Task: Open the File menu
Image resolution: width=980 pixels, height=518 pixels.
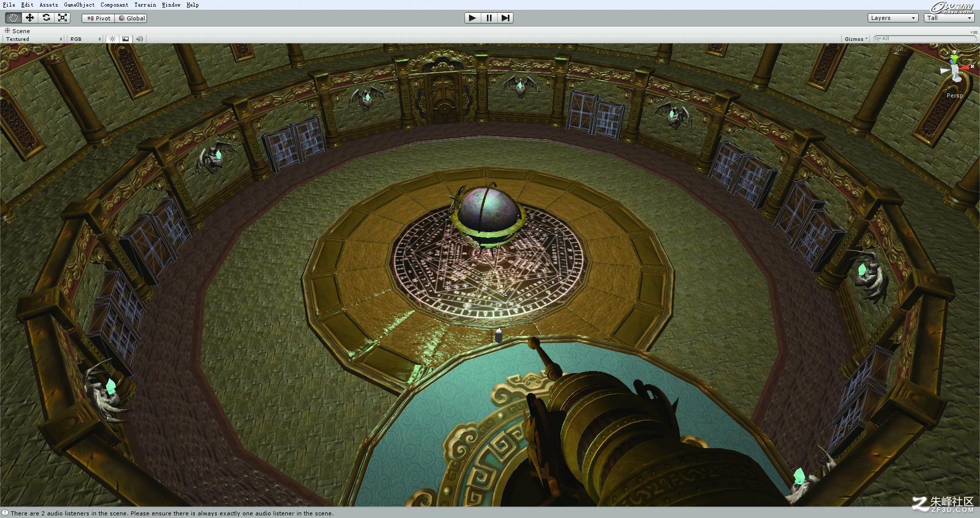Action: point(9,5)
